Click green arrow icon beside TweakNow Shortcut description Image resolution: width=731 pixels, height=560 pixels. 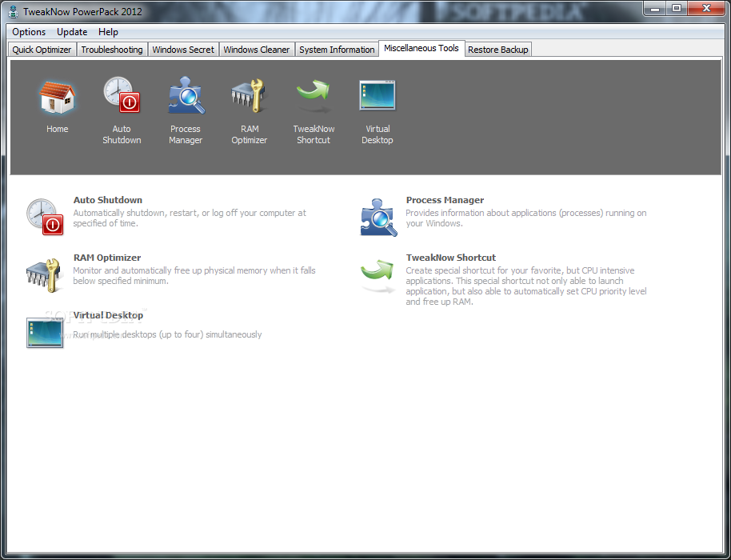pos(377,275)
